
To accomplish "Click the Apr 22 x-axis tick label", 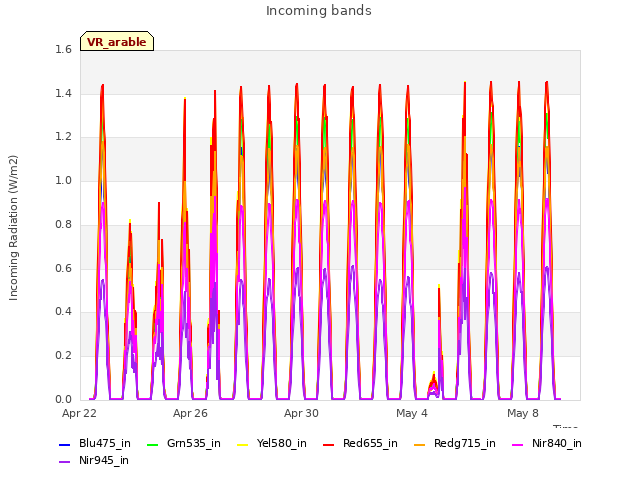I will coord(79,413).
